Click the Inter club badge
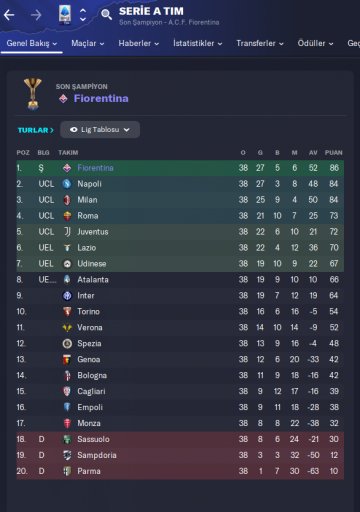Screen dimensions: 360x512 click(67, 296)
